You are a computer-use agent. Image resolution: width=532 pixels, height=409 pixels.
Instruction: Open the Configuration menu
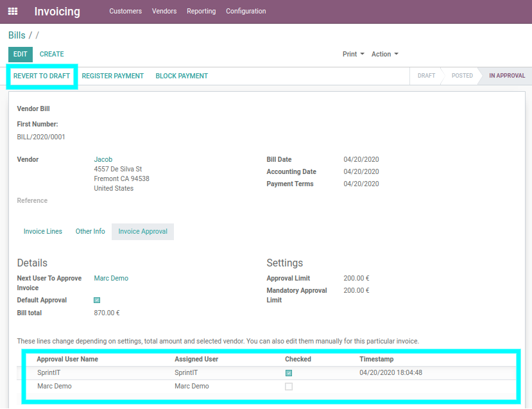pyautogui.click(x=246, y=11)
